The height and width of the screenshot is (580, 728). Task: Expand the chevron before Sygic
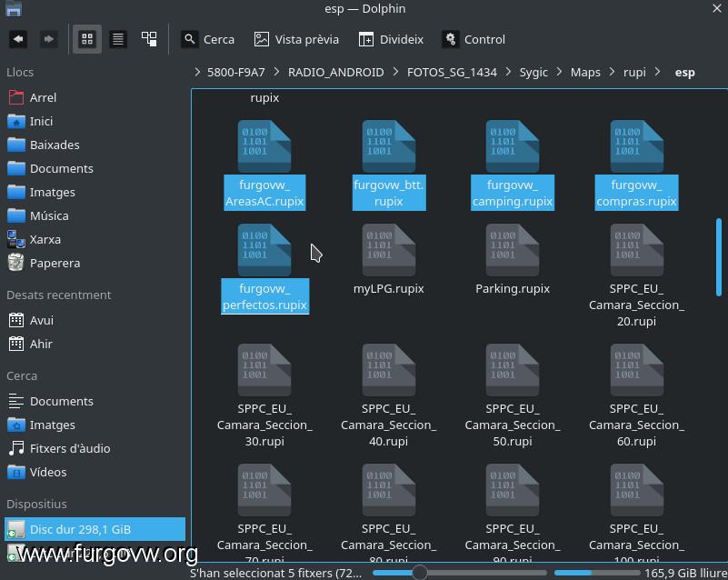point(508,72)
